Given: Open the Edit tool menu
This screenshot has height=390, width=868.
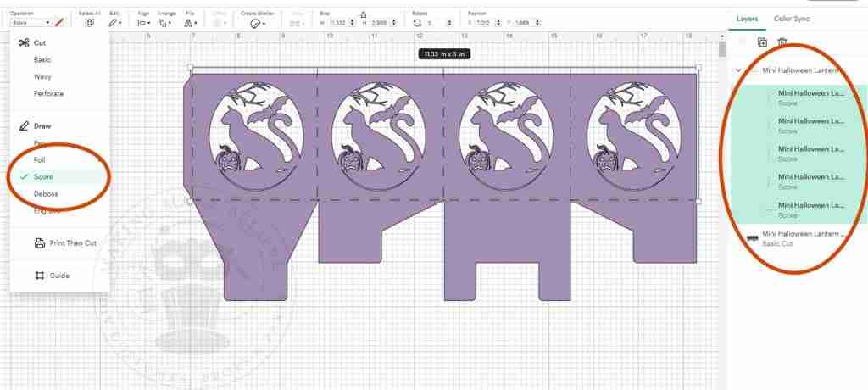Looking at the screenshot, I should click(x=115, y=23).
